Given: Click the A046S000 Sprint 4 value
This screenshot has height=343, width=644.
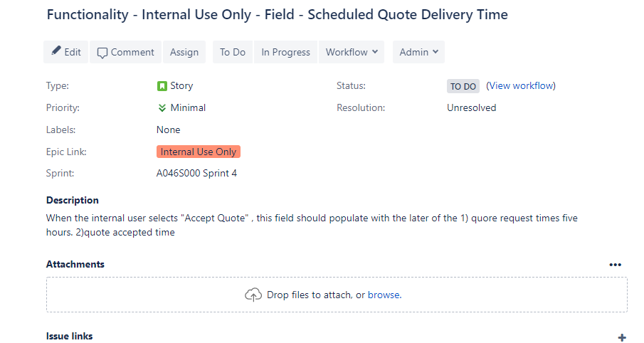Looking at the screenshot, I should pos(196,174).
